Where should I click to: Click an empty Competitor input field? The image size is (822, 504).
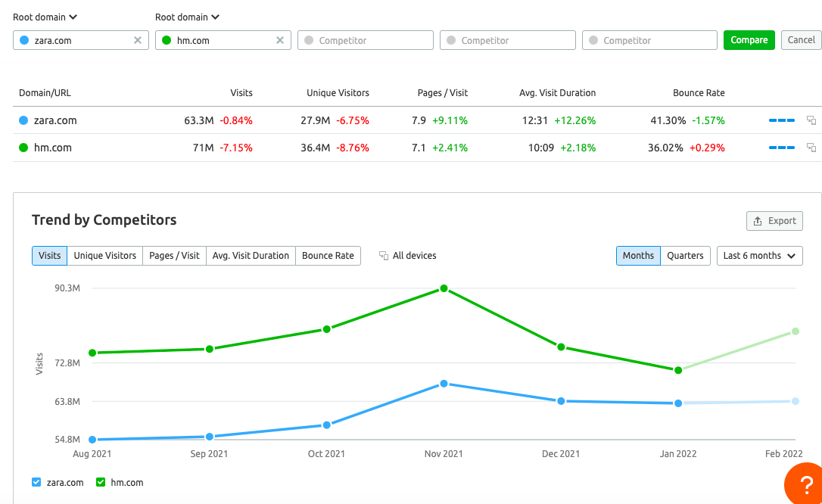[365, 39]
